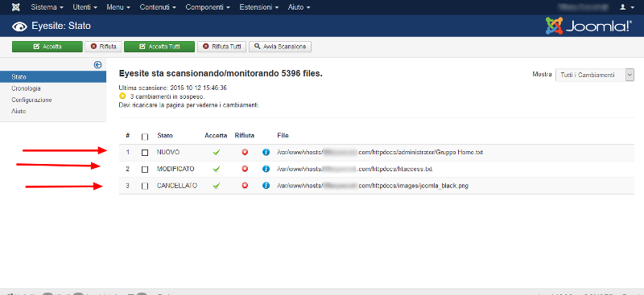Check the box for the NUOVO row
This screenshot has height=295, width=644.
(x=145, y=153)
